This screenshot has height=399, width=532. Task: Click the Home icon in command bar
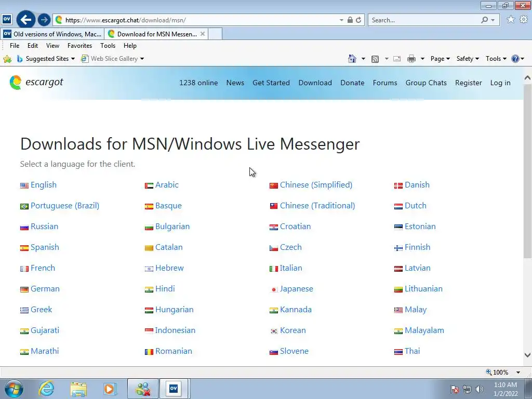(352, 59)
